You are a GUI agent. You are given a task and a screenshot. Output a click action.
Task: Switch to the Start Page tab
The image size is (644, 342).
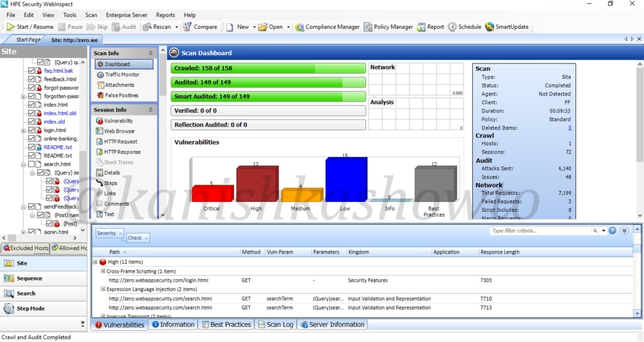click(x=28, y=40)
